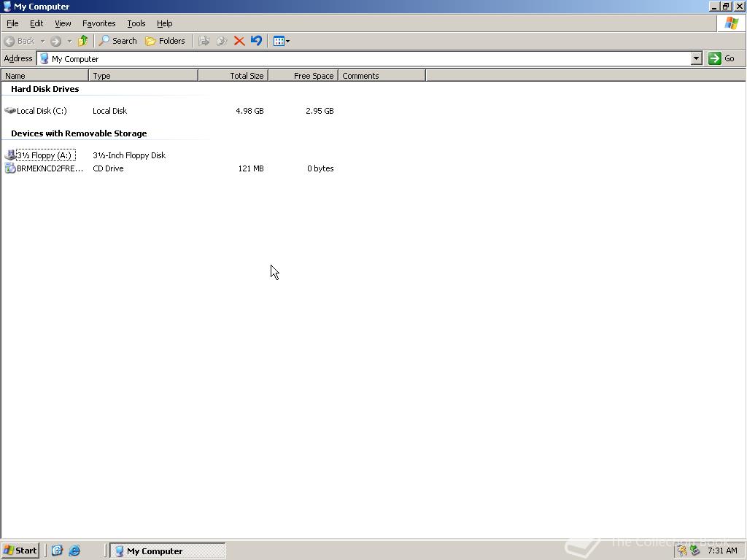Sort by the Free Space column header
This screenshot has width=747, height=560.
303,76
